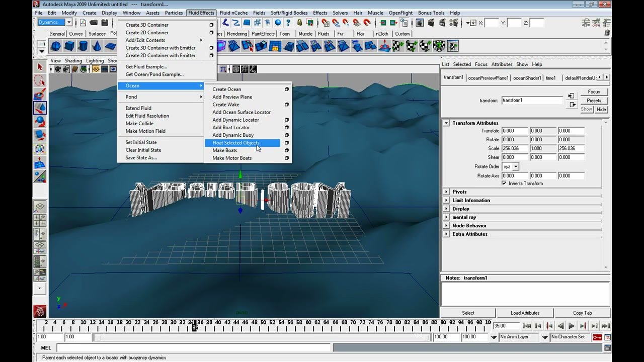The height and width of the screenshot is (362, 644).
Task: Open Make Motor Boats option box
Action: point(287,158)
